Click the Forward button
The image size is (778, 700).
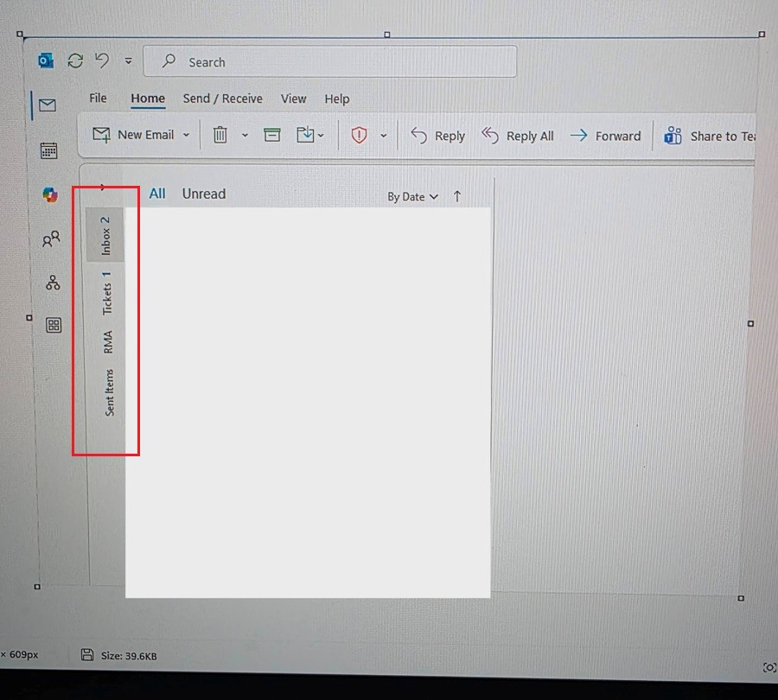click(x=605, y=136)
